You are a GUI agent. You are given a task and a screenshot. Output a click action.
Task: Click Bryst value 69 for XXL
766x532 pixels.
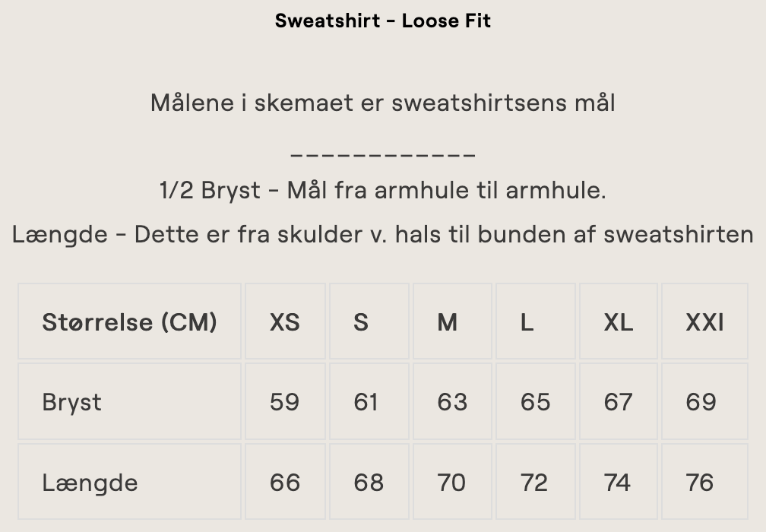701,402
